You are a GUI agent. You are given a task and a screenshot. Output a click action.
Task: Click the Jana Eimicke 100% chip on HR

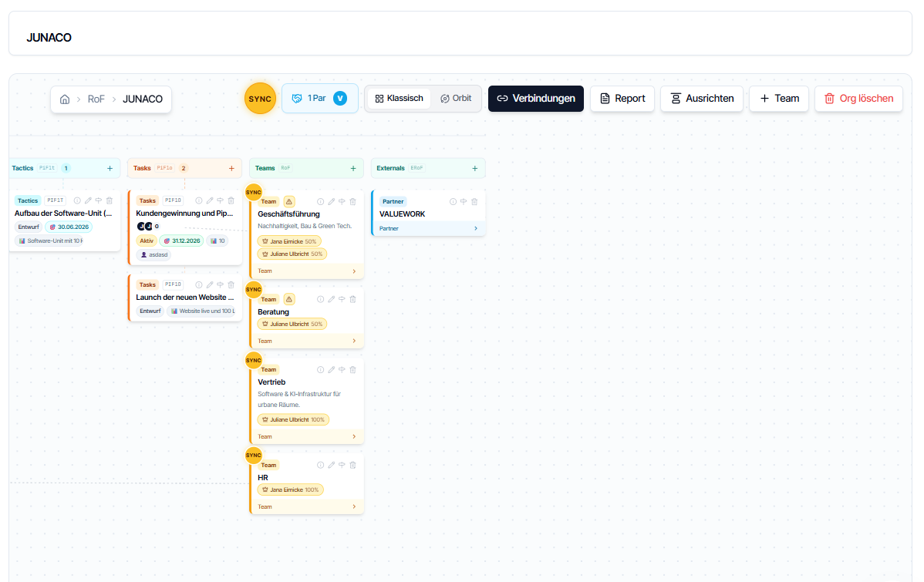click(x=291, y=490)
